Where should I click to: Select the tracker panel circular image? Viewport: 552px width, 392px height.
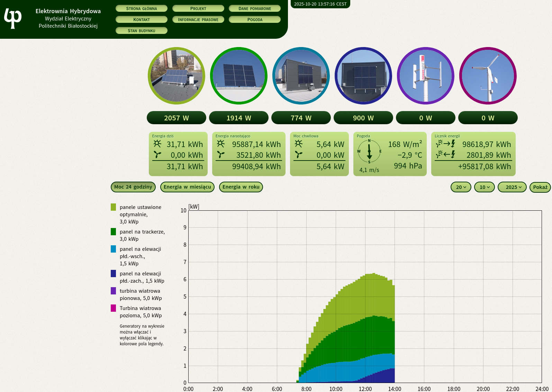[239, 76]
